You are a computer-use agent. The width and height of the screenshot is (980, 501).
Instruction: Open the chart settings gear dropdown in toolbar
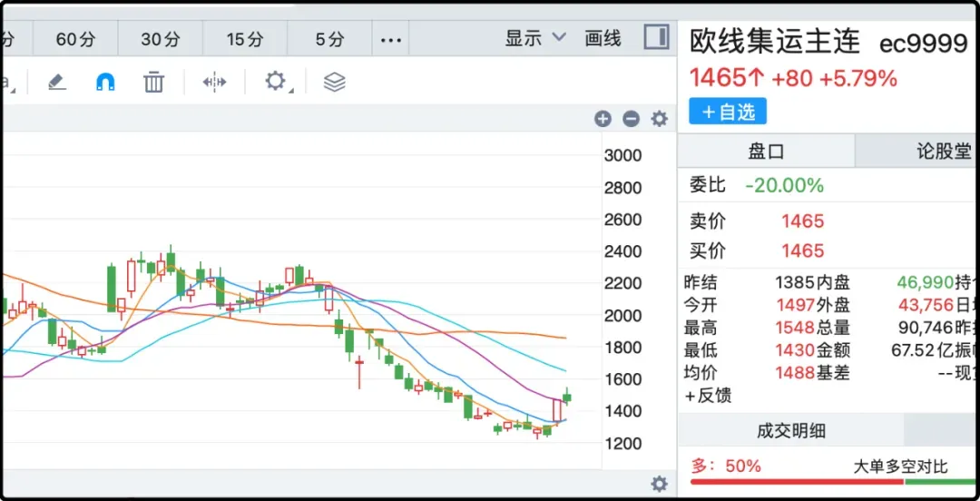click(276, 83)
